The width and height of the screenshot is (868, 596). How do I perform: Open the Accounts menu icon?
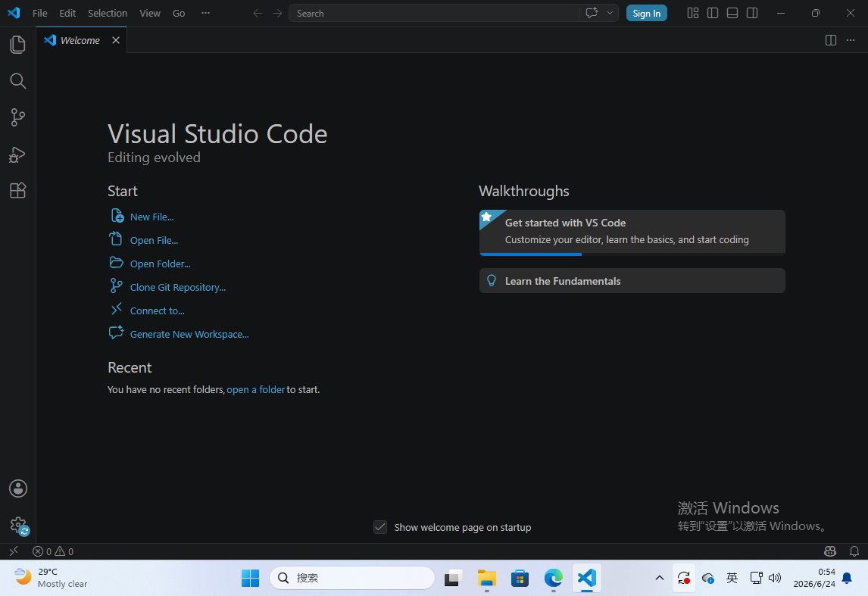point(17,488)
